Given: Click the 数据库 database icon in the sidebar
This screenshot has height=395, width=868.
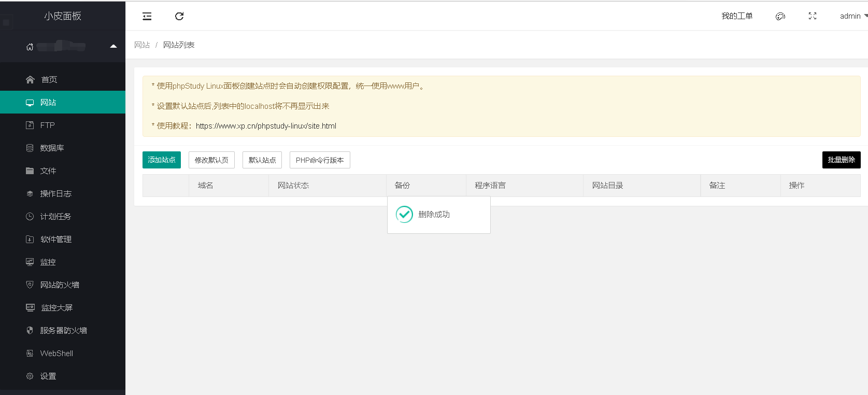Looking at the screenshot, I should [x=30, y=148].
